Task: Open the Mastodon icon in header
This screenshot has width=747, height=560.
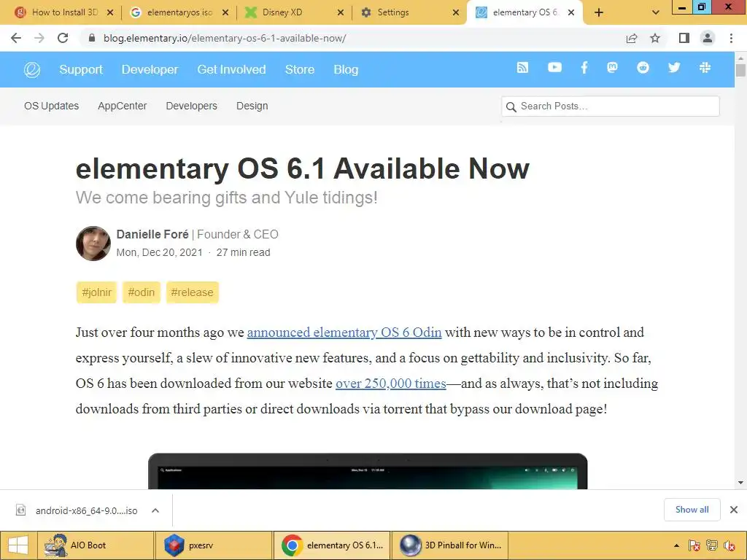Action: [x=612, y=68]
